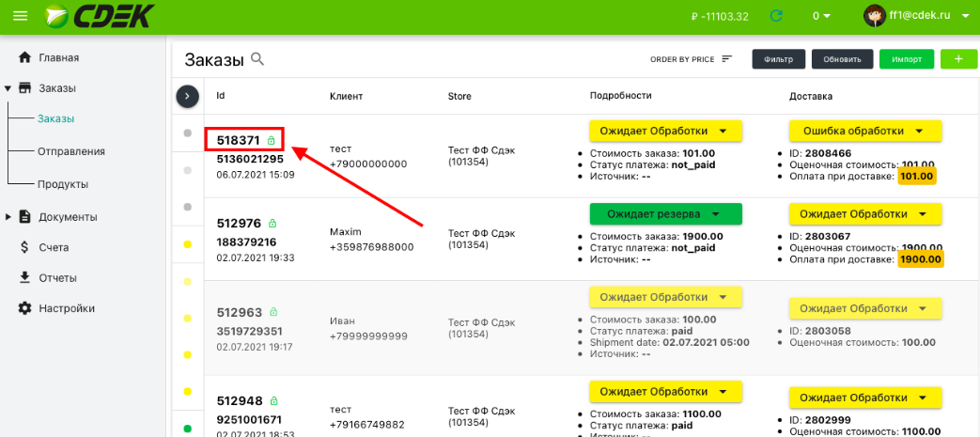Click the green dot in the side strip
Image resolution: width=980 pixels, height=437 pixels.
[188, 429]
